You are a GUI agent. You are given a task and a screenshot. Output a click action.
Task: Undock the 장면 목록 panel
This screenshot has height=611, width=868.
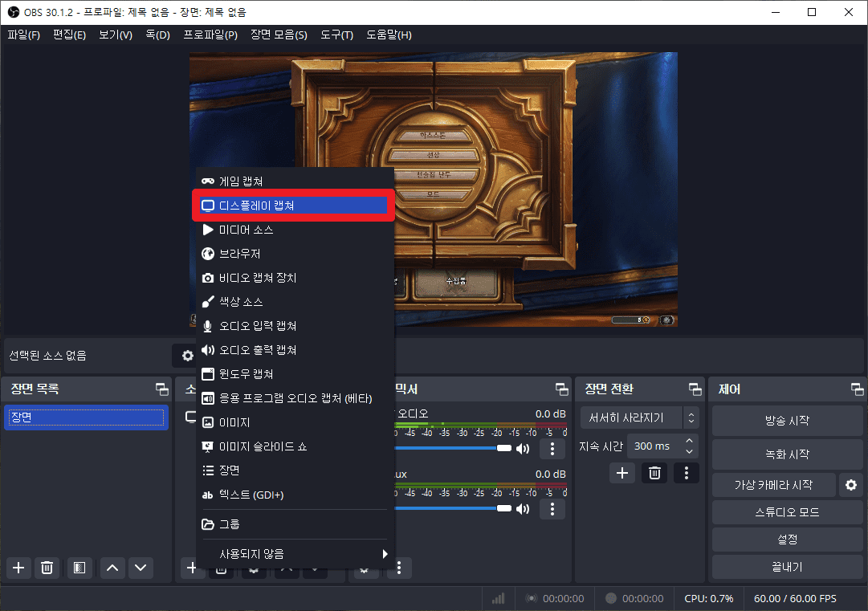[x=161, y=389]
